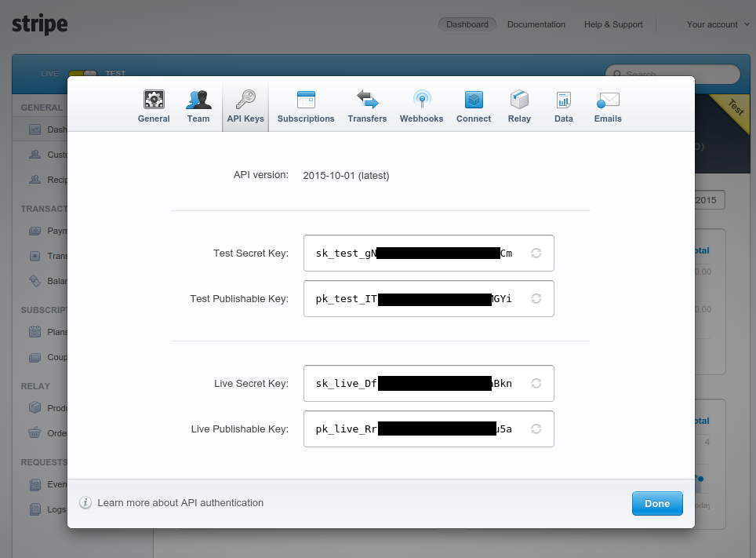Click the Events sidebar icon

click(x=35, y=484)
